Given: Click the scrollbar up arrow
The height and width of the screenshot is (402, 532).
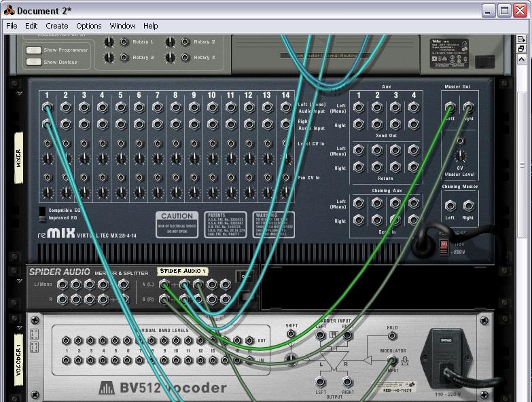Looking at the screenshot, I should [522, 60].
